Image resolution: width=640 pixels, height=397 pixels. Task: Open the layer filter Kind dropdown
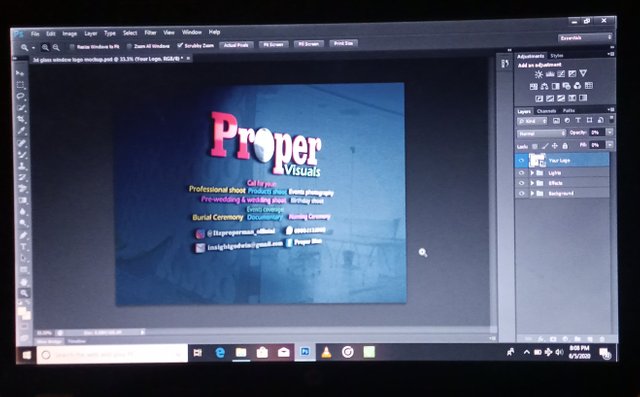tap(532, 121)
